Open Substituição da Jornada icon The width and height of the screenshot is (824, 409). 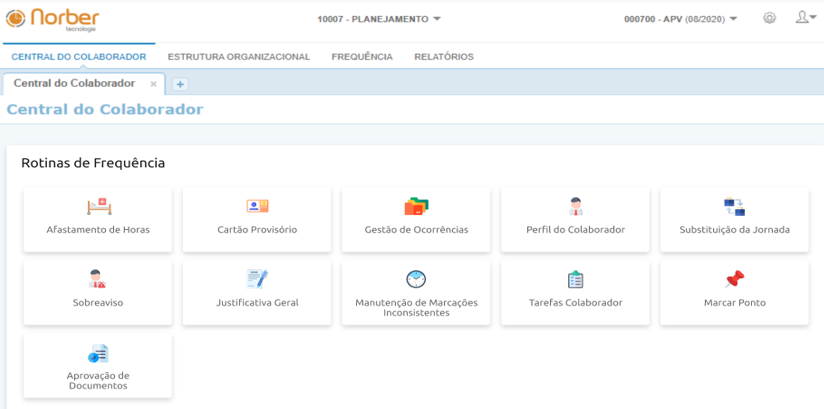point(734,207)
